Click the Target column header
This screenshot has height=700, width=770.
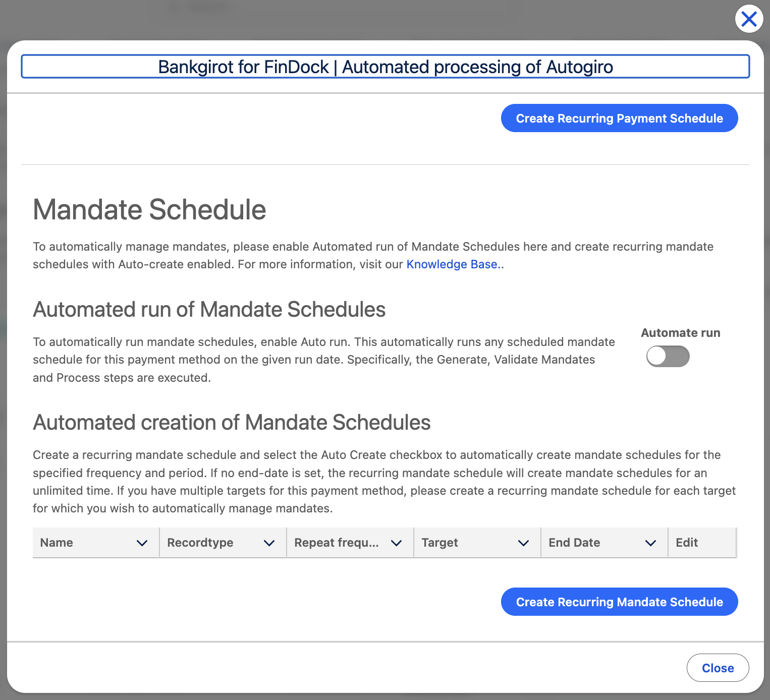pyautogui.click(x=439, y=543)
